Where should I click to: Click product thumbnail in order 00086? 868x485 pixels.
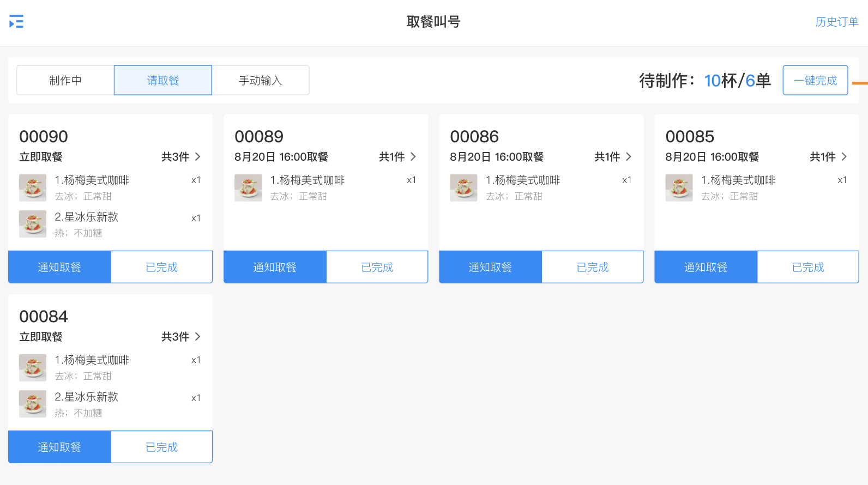(463, 187)
